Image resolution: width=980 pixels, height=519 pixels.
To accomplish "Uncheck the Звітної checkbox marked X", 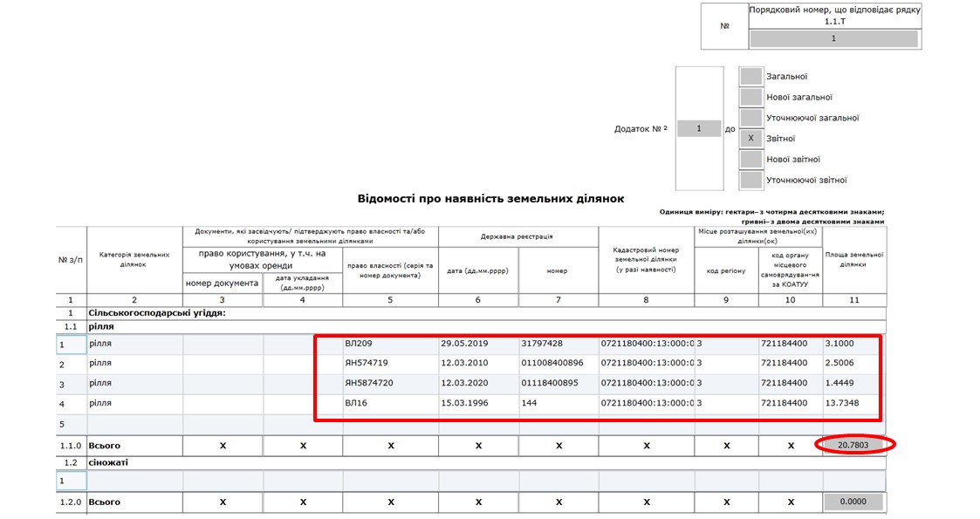I will 750,139.
